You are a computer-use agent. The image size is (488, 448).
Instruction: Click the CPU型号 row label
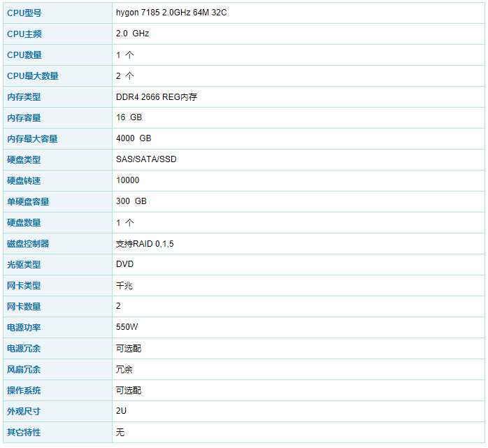pyautogui.click(x=24, y=13)
